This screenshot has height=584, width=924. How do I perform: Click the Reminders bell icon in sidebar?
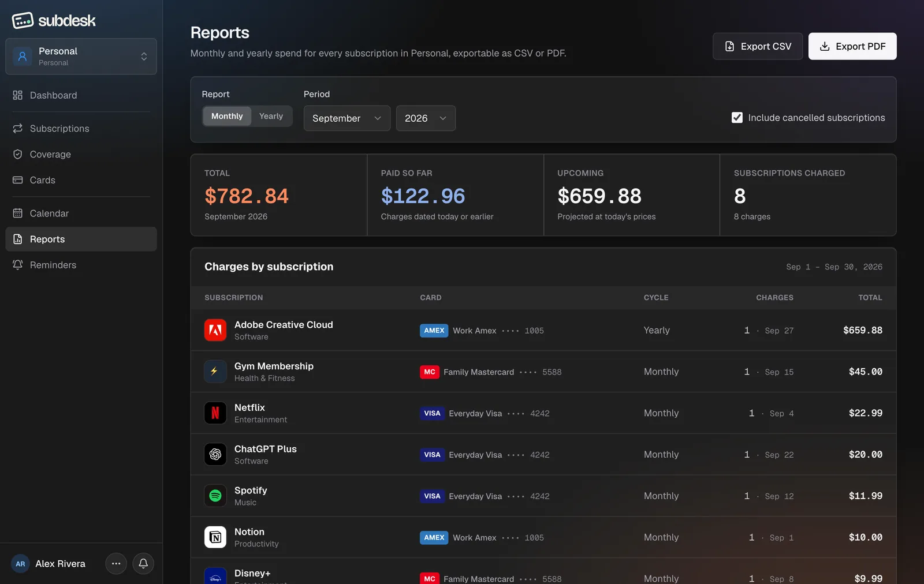point(18,265)
